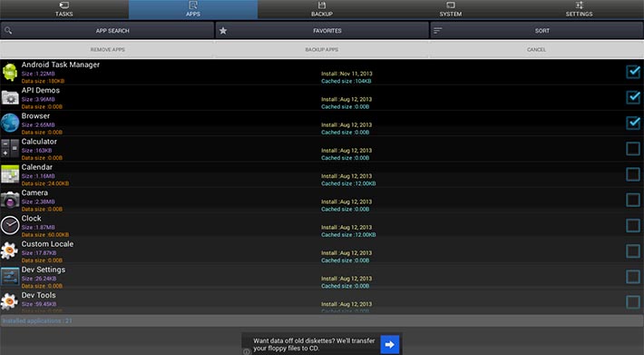Click the Browser globe icon
Screen dimensions: 644x355
[x=10, y=123]
